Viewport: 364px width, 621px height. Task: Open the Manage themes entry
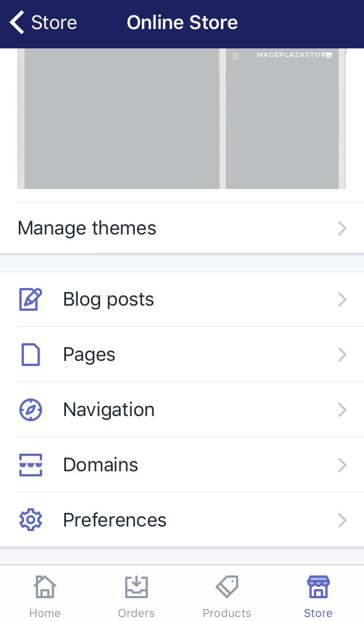[x=87, y=228]
